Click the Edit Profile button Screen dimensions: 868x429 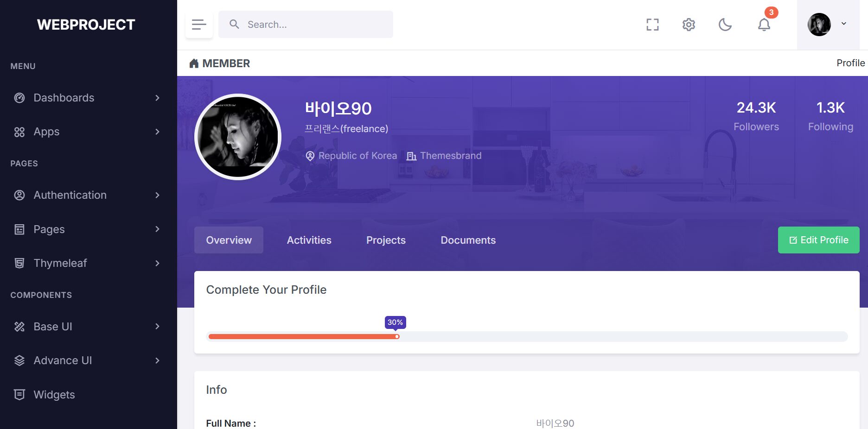[x=818, y=240]
